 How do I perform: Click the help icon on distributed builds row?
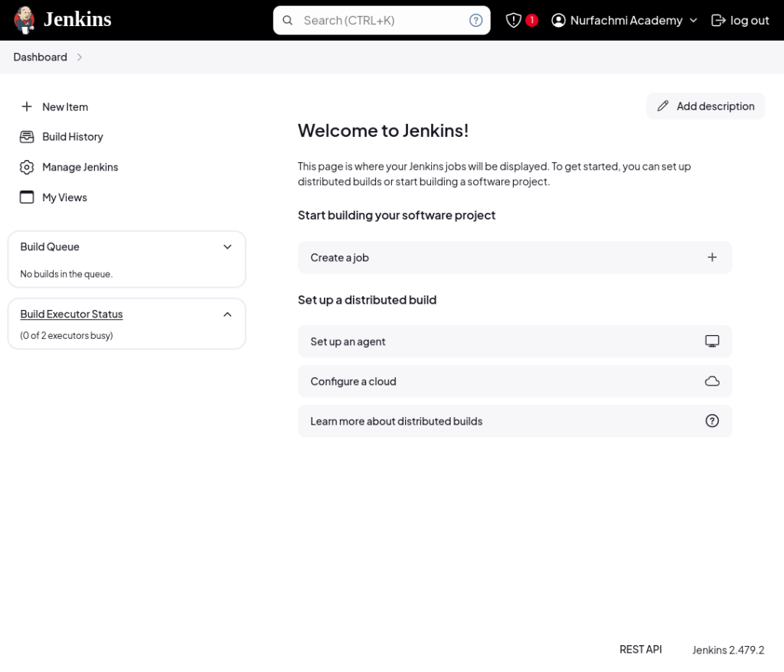click(x=712, y=421)
